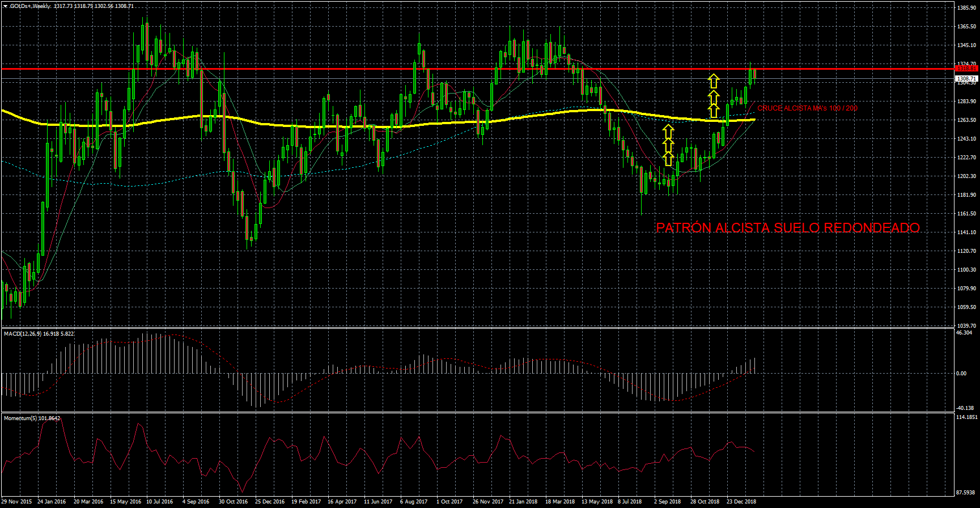Click the white 1308.71 current price tag
The image size is (980, 508).
click(x=966, y=78)
